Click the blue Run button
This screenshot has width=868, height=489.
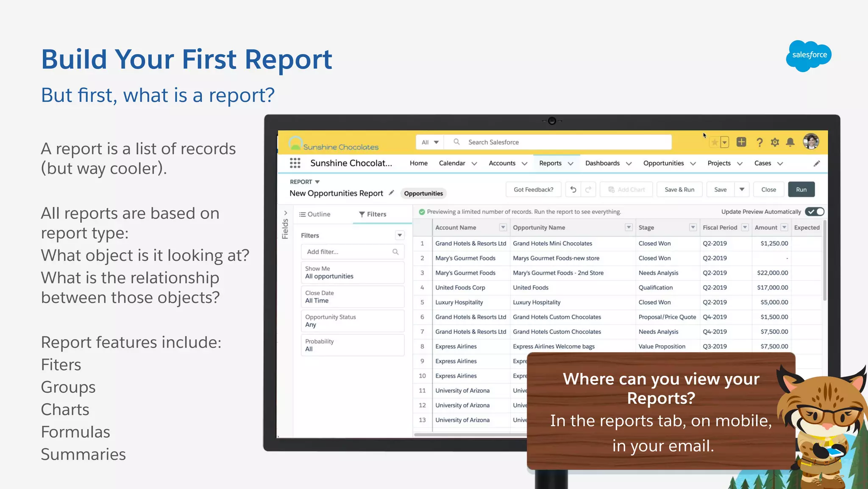pyautogui.click(x=801, y=190)
